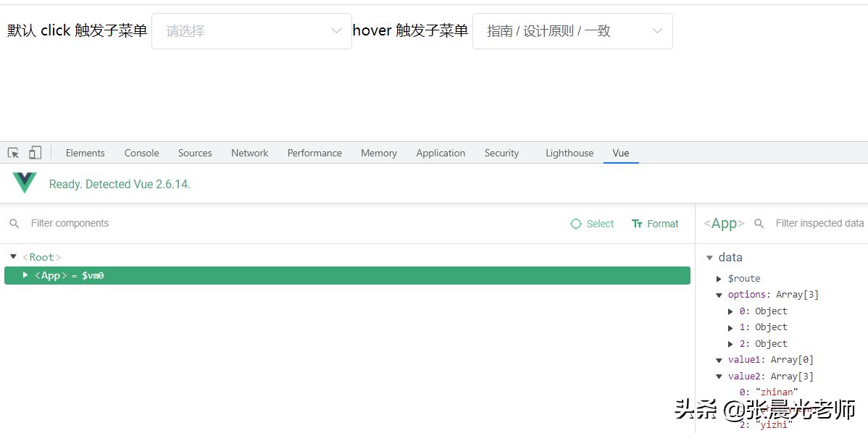Switch to the Console tab
The height and width of the screenshot is (433, 868).
click(141, 152)
